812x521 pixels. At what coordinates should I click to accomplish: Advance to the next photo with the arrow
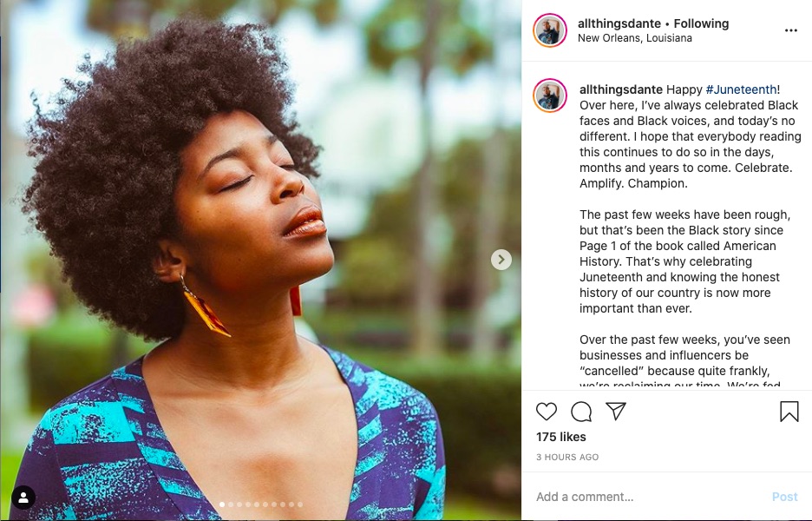coord(501,260)
